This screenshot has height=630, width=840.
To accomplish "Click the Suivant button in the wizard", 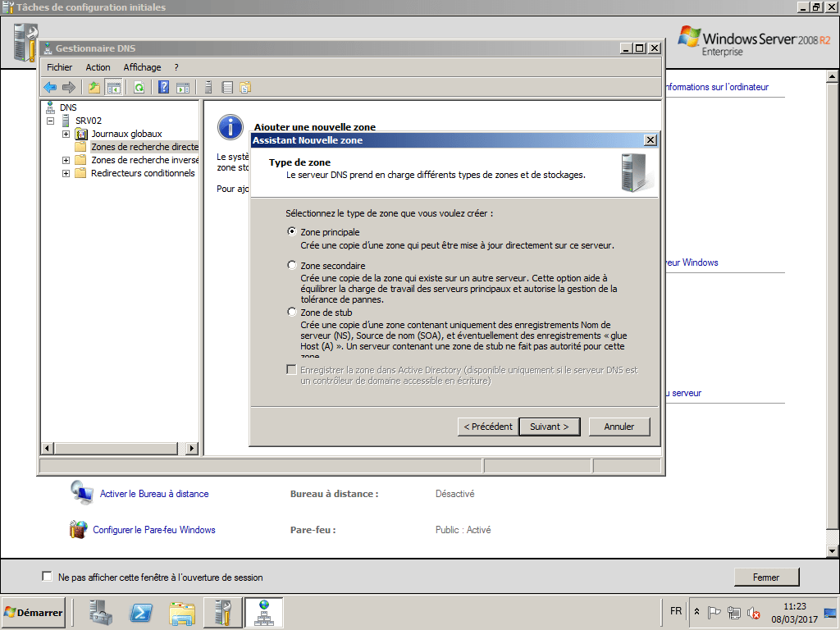I will [x=549, y=427].
